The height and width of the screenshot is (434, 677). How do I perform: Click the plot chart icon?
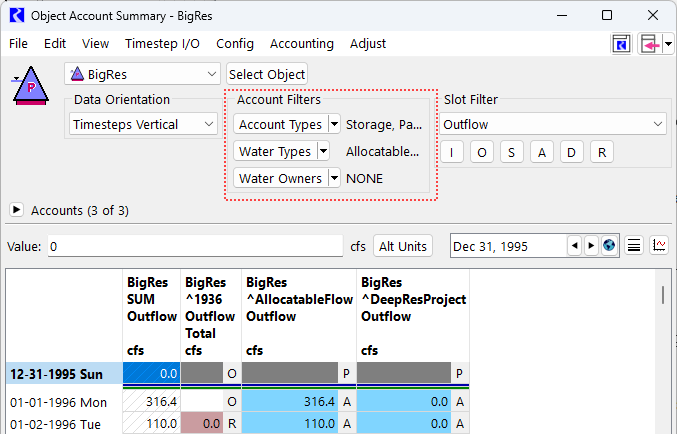(x=660, y=246)
